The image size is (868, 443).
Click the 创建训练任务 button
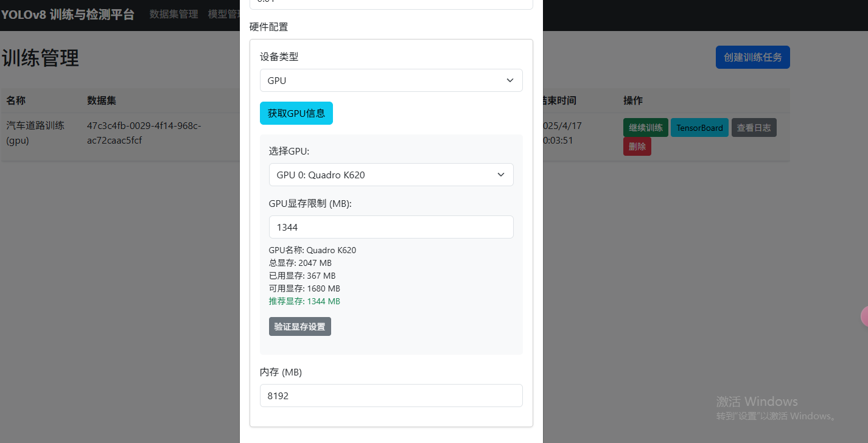752,57
